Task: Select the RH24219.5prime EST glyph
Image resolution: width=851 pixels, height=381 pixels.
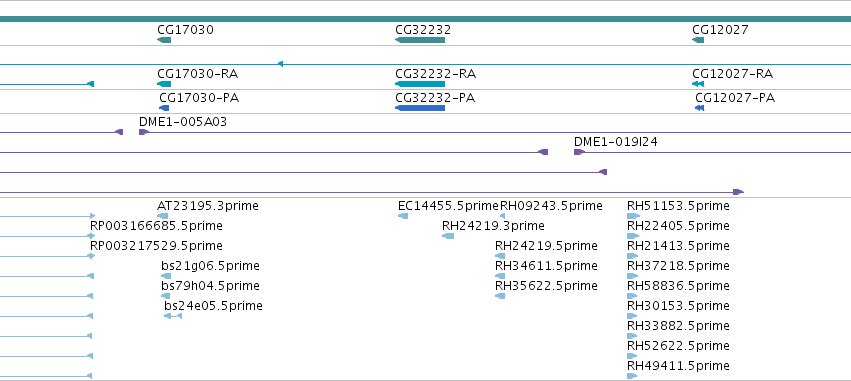Action: pos(500,256)
